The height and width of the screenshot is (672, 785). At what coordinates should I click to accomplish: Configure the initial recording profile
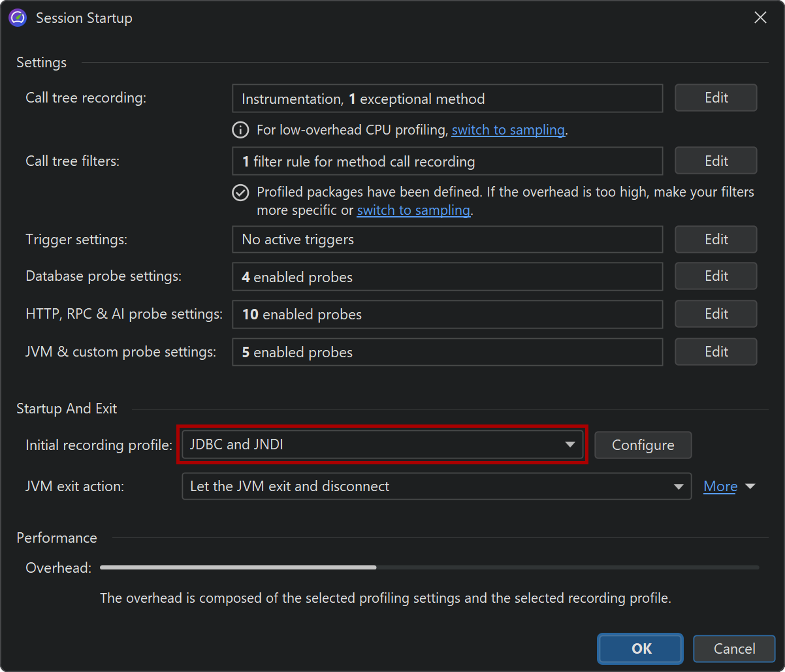point(643,445)
